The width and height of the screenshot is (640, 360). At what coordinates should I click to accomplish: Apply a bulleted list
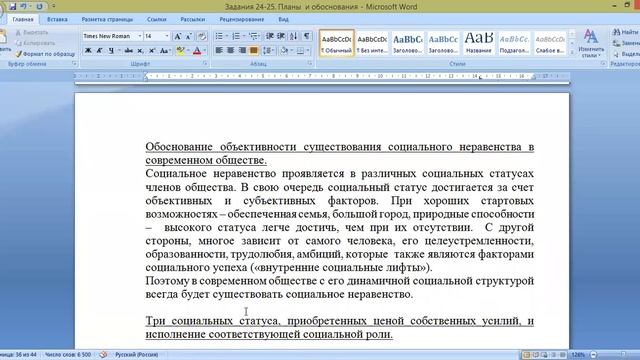click(x=219, y=36)
